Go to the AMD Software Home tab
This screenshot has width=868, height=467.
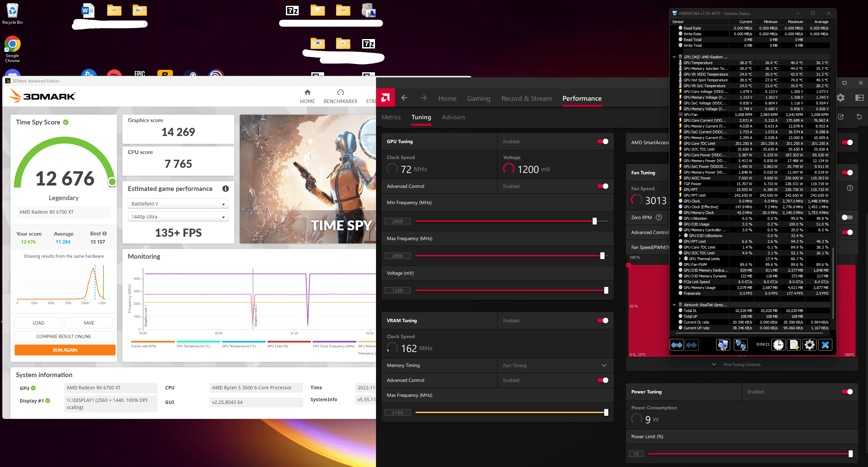(447, 98)
